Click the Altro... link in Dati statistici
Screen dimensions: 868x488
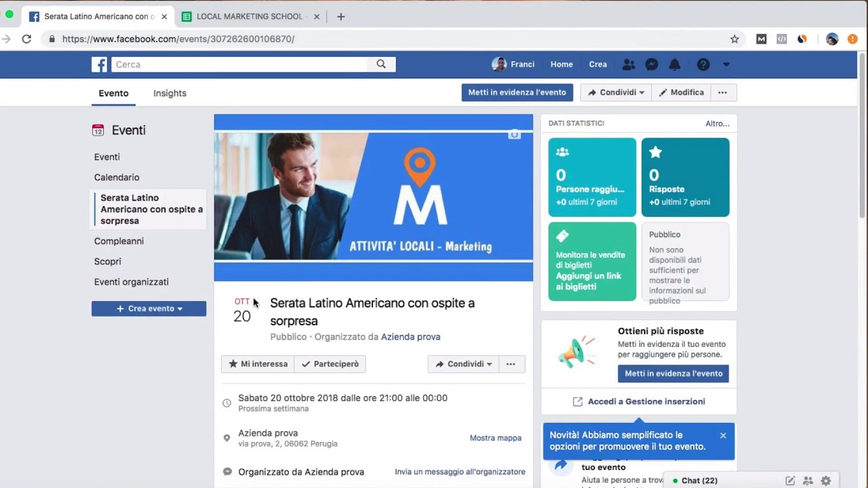tap(717, 123)
